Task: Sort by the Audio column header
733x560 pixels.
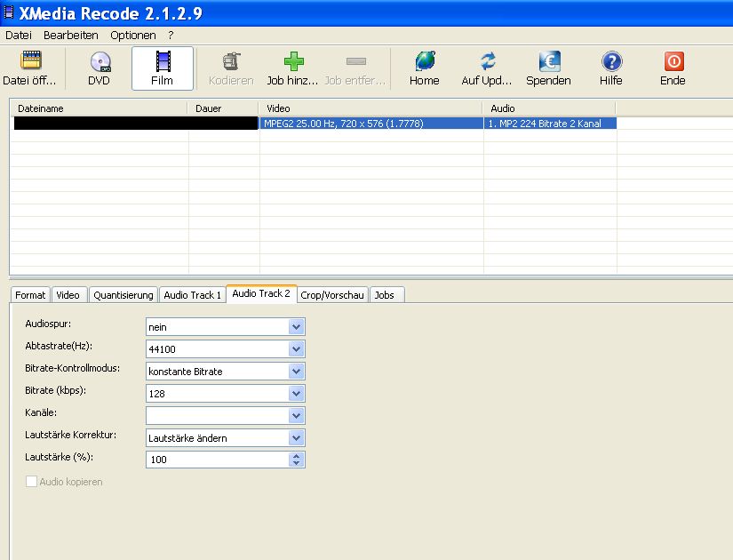Action: point(550,108)
